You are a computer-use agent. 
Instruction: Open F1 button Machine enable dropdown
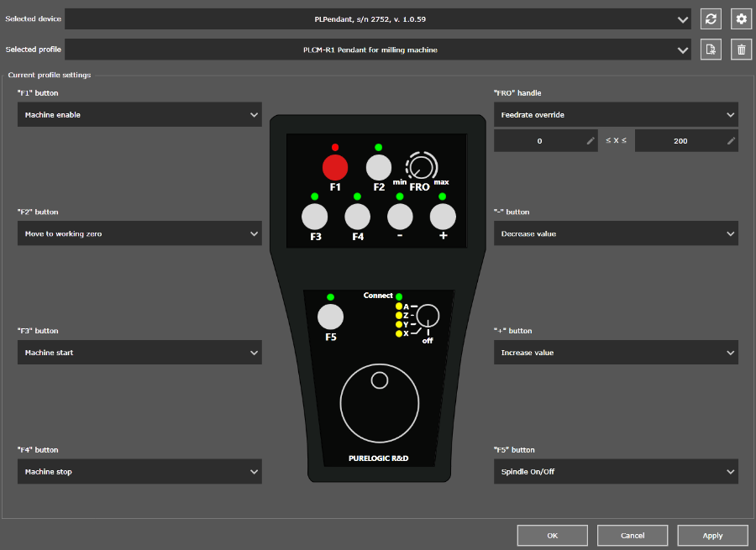click(x=139, y=115)
